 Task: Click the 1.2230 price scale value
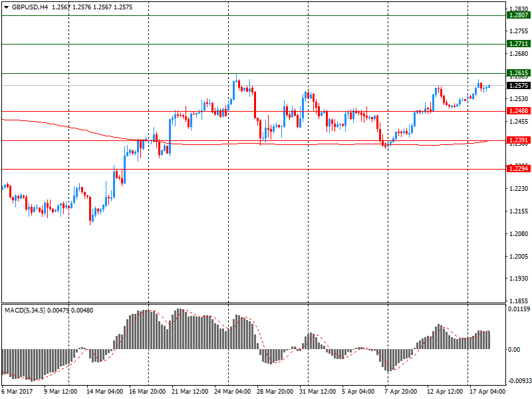pyautogui.click(x=519, y=189)
